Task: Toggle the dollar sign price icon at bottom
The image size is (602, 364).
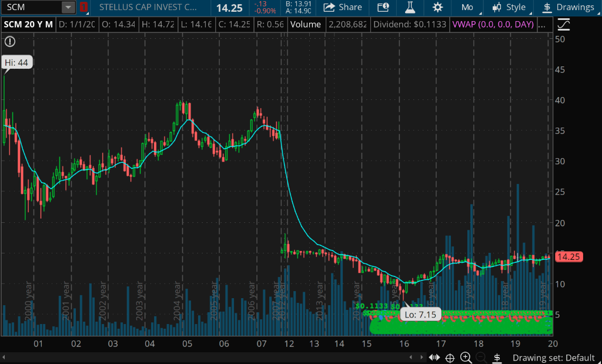Action: click(x=497, y=358)
